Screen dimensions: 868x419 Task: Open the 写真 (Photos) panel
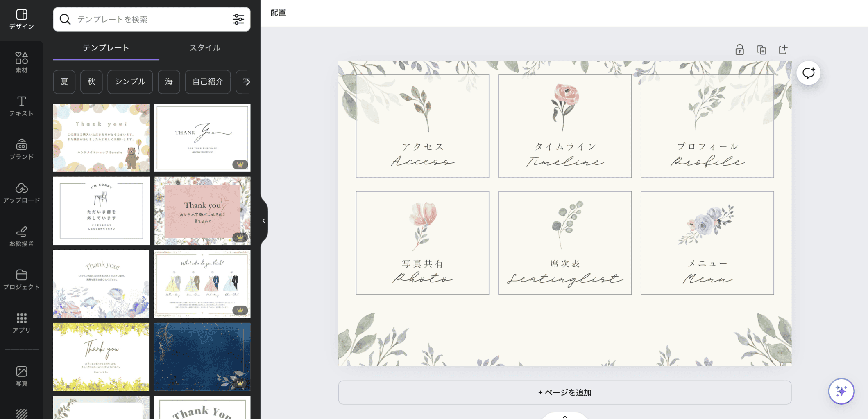tap(21, 376)
